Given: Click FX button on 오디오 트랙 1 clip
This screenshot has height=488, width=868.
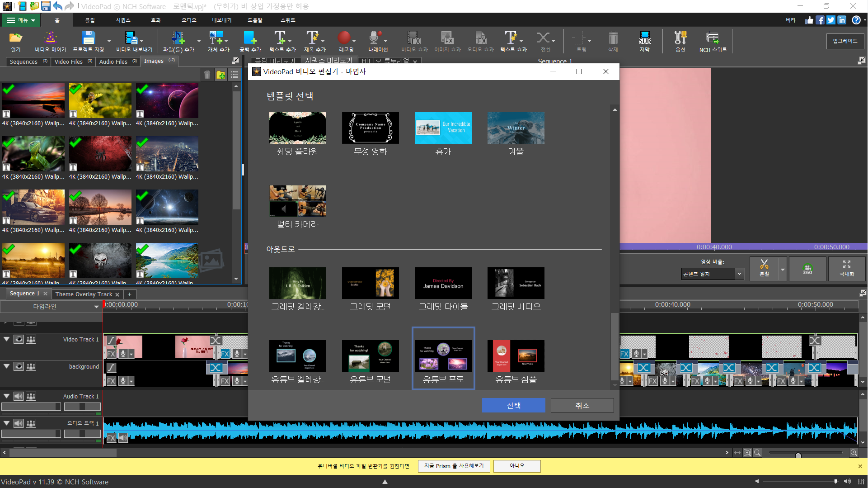Looking at the screenshot, I should (111, 437).
